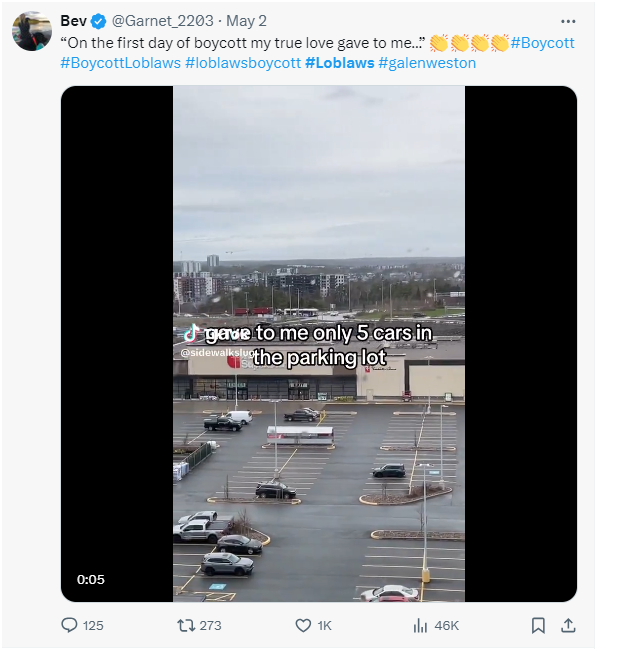Like the post with the heart icon
The width and height of the screenshot is (625, 651).
coord(304,625)
